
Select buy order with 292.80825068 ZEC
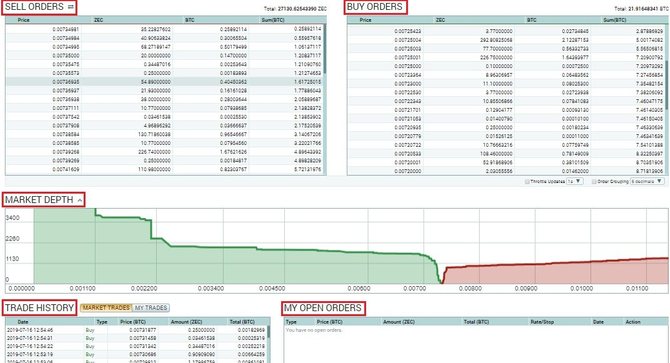506,40
